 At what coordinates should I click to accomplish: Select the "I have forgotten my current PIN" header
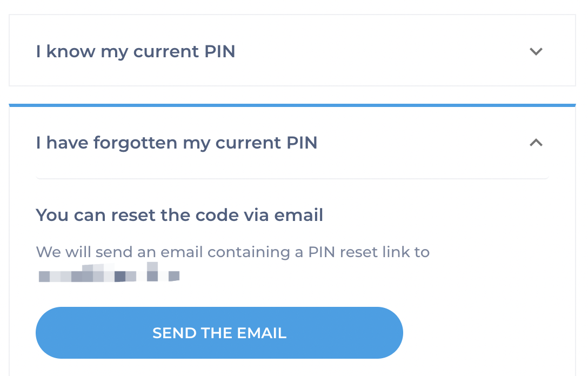[176, 143]
